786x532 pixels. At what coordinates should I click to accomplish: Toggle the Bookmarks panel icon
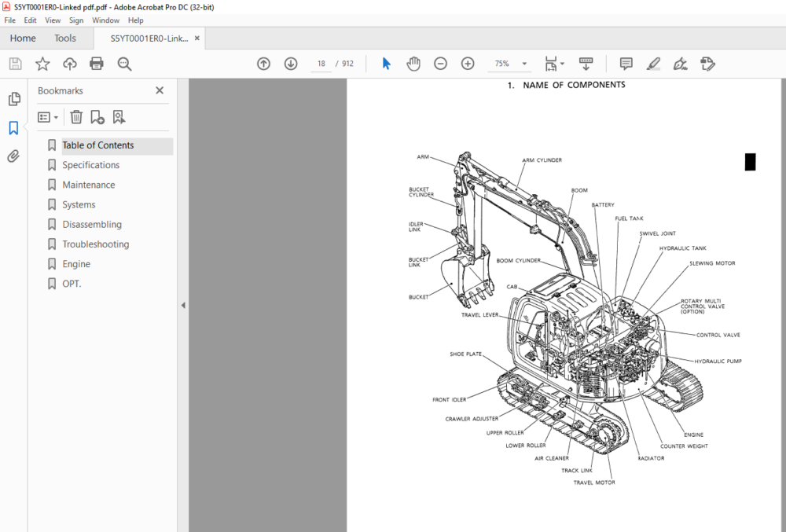13,128
